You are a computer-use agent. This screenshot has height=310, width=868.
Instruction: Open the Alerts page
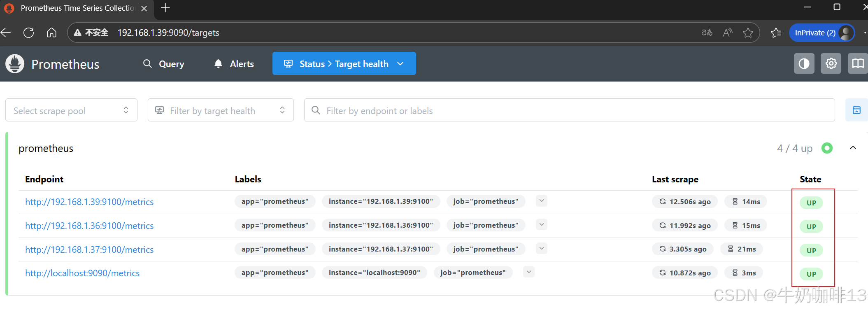[x=234, y=64]
